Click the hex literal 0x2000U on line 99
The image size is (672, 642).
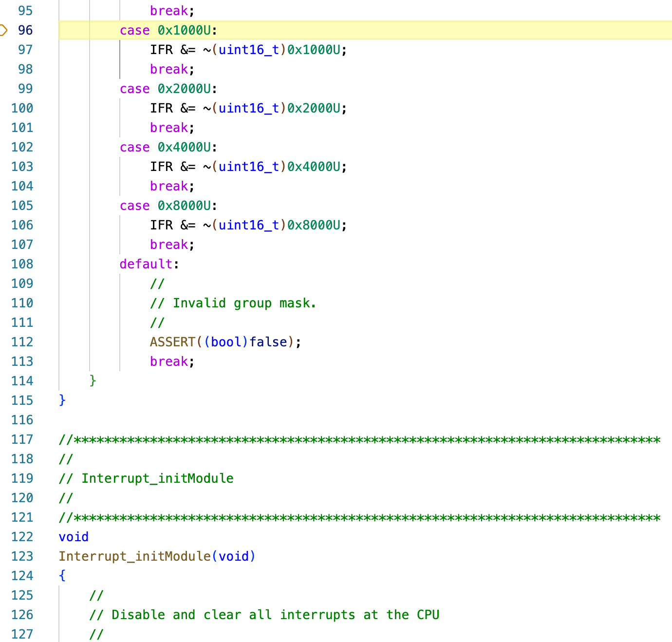[x=183, y=89]
